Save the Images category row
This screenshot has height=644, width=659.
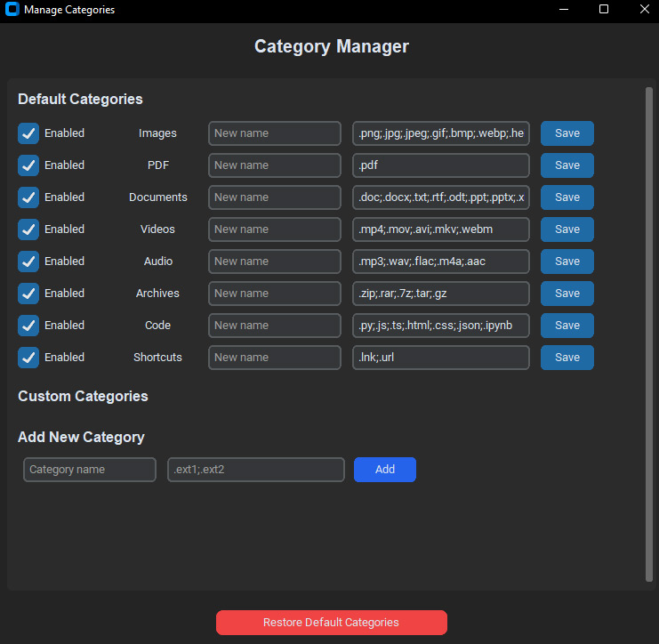[567, 133]
